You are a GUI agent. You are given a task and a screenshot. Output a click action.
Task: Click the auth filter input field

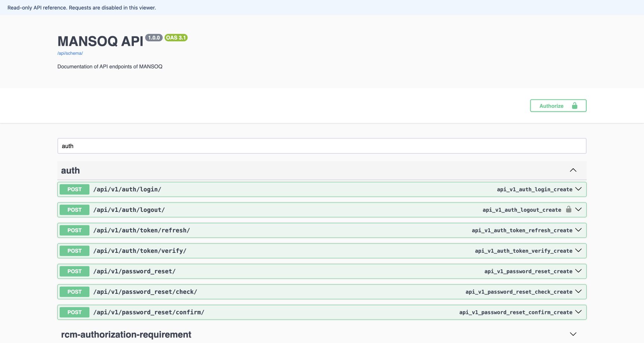tap(322, 146)
